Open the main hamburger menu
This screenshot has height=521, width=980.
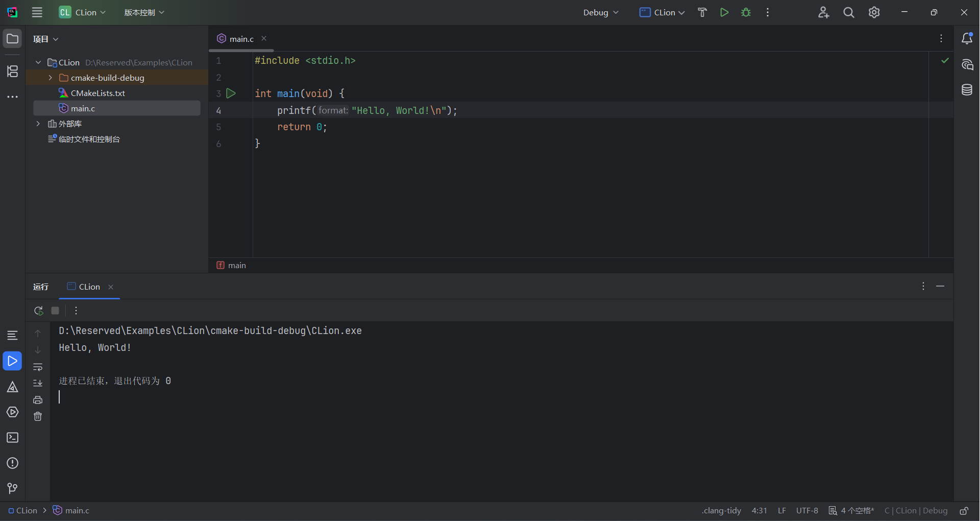tap(37, 12)
